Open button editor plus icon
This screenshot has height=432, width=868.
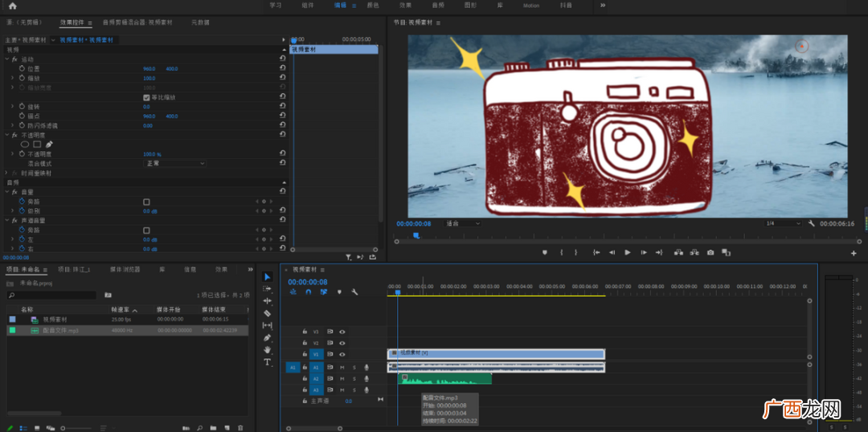(x=853, y=253)
